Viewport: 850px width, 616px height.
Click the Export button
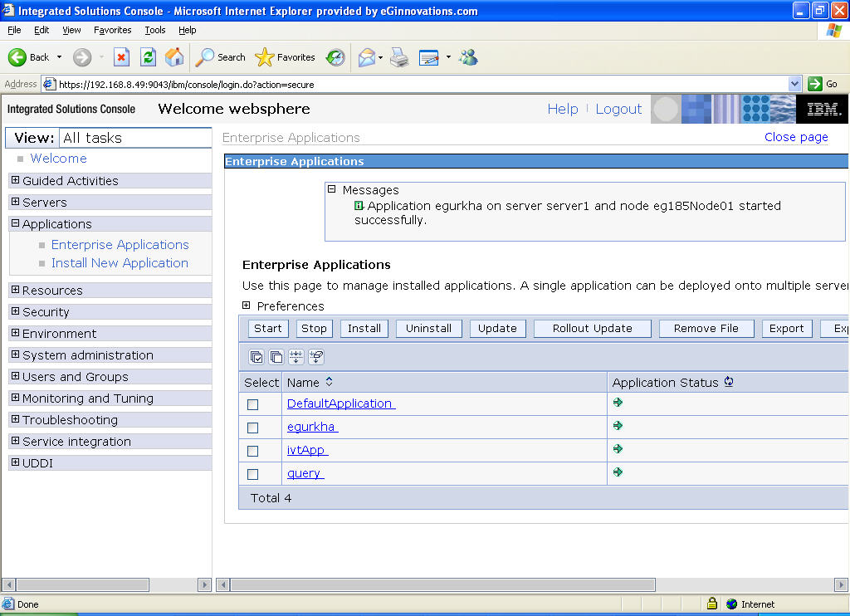coord(787,329)
